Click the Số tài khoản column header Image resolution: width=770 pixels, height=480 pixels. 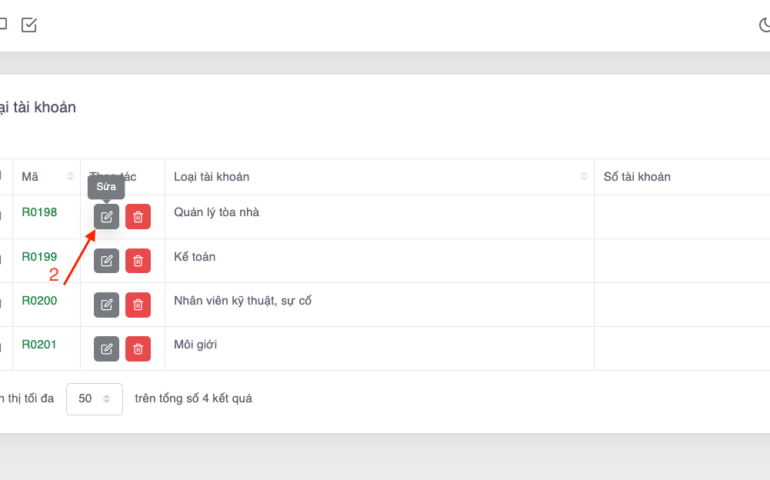click(x=637, y=177)
